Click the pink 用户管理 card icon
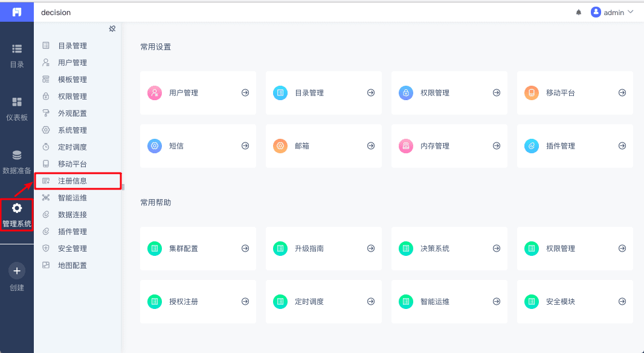 pos(155,93)
